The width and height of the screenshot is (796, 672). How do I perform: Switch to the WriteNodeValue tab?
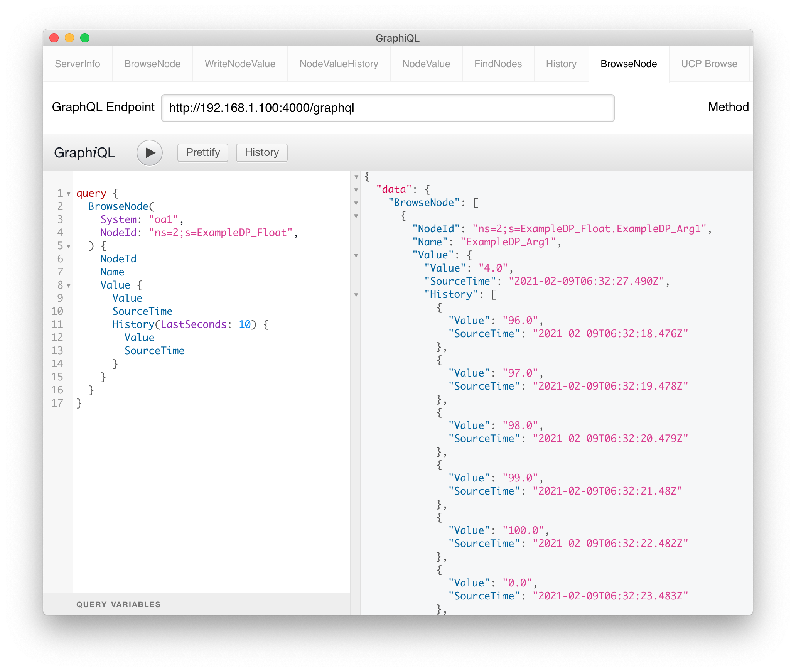pos(240,64)
